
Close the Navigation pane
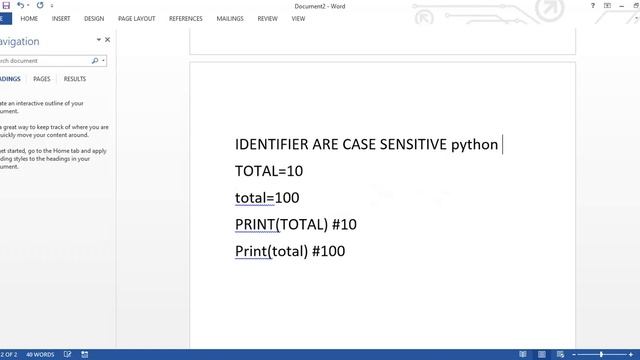(107, 40)
